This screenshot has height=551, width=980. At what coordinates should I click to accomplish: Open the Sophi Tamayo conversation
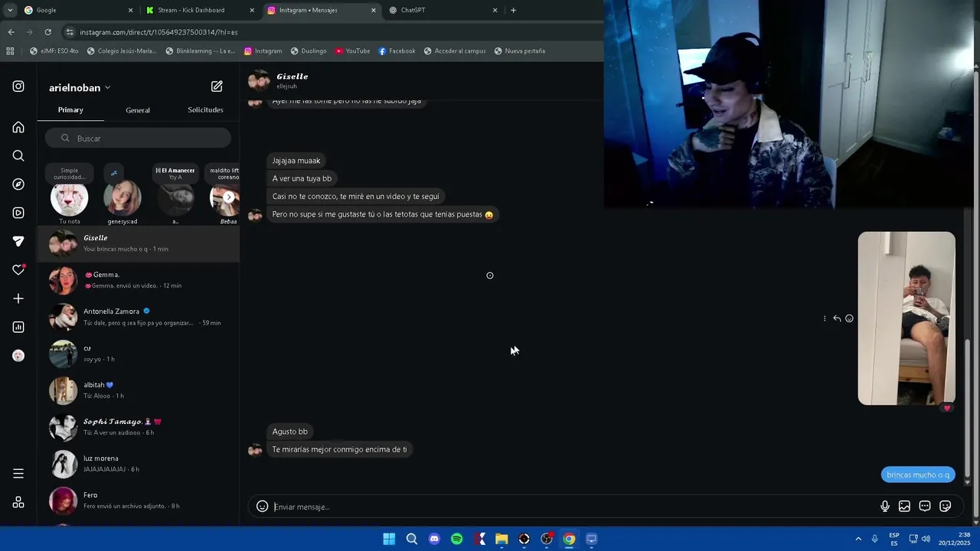(138, 427)
